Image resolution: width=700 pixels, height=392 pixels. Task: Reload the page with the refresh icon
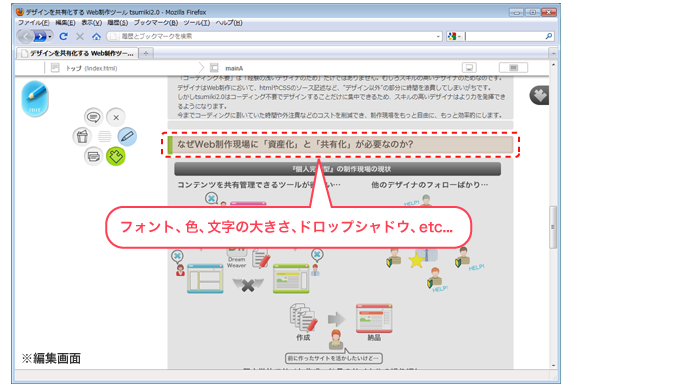[63, 36]
